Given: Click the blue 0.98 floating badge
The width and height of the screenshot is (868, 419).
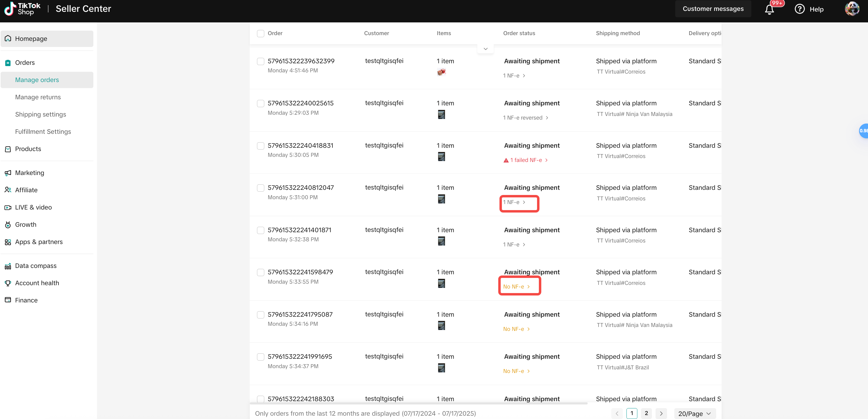Looking at the screenshot, I should 864,131.
